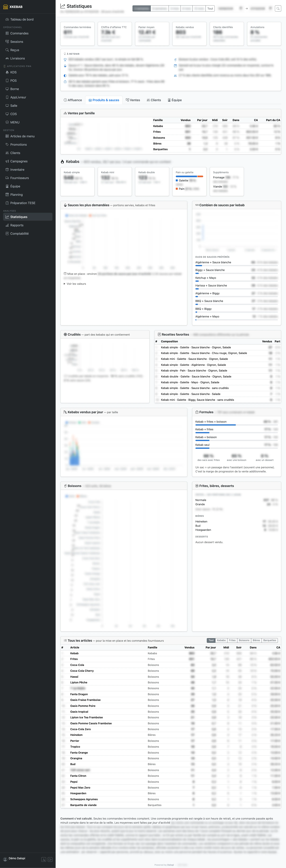286x868 pixels.
Task: Open Articles de menu in the sidebar
Action: pos(28,136)
